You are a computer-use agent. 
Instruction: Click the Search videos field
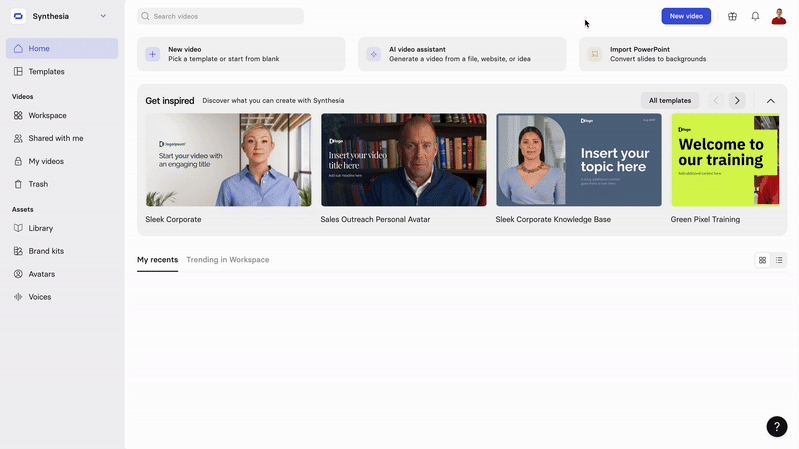coord(220,16)
